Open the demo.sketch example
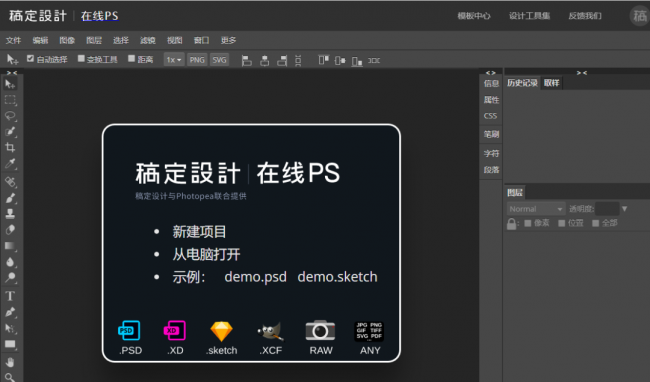Screen dimensions: 650x382 point(337,277)
